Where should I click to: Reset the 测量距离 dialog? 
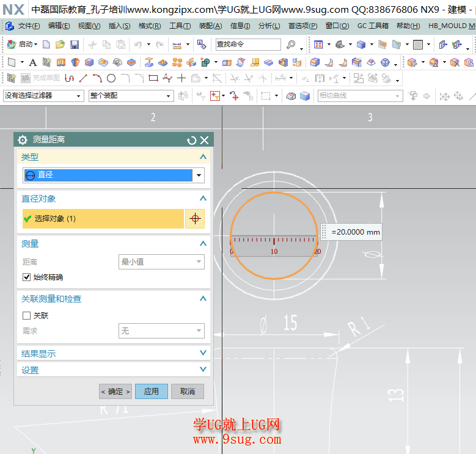pos(191,140)
